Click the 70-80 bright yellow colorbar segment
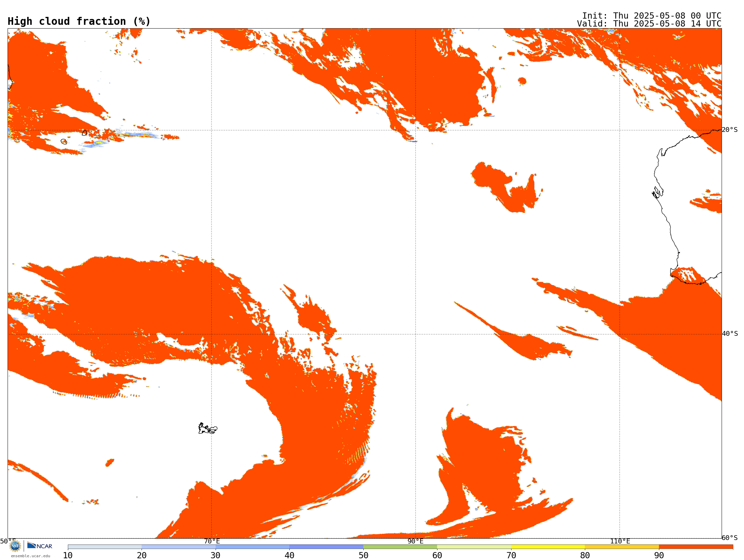744x560 pixels. click(x=548, y=547)
